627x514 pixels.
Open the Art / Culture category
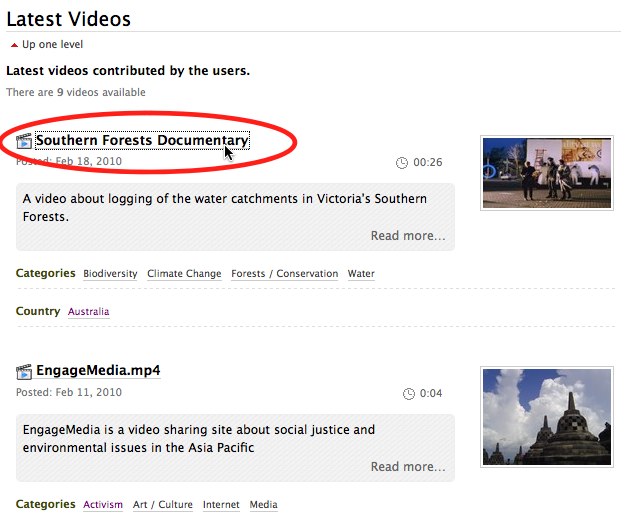click(x=162, y=505)
